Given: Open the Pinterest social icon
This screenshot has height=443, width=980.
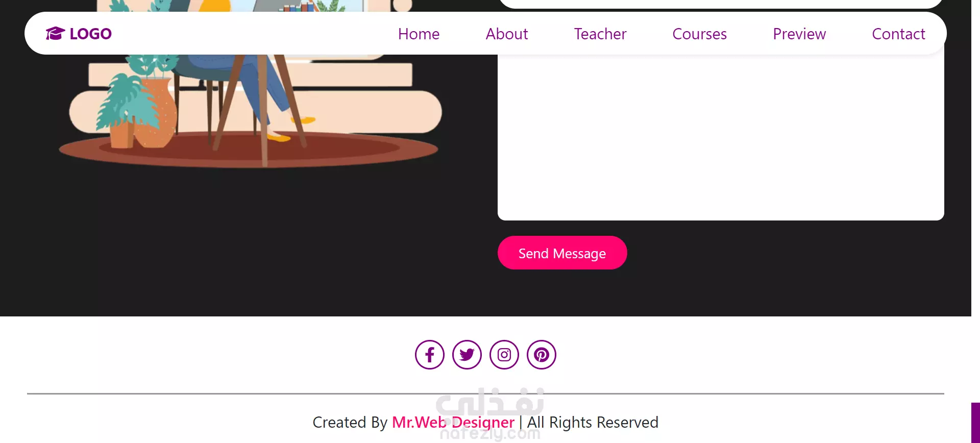Looking at the screenshot, I should tap(542, 355).
